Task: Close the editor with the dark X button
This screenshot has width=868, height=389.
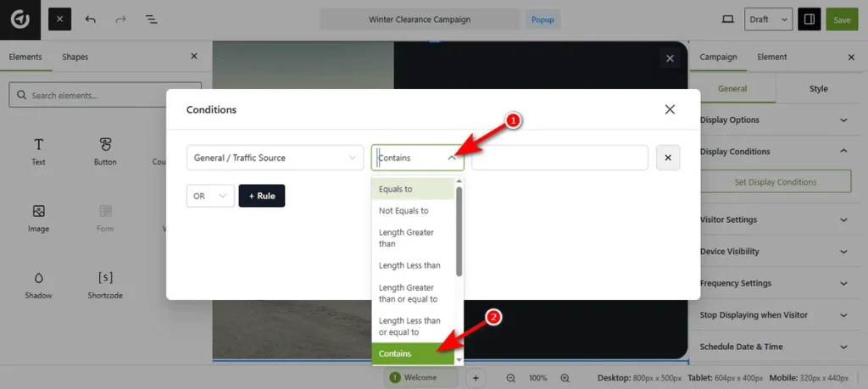Action: click(x=60, y=19)
